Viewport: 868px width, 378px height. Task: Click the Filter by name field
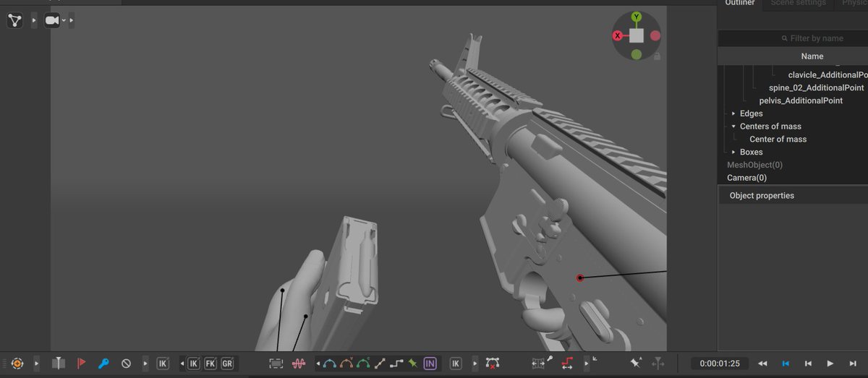click(793, 38)
